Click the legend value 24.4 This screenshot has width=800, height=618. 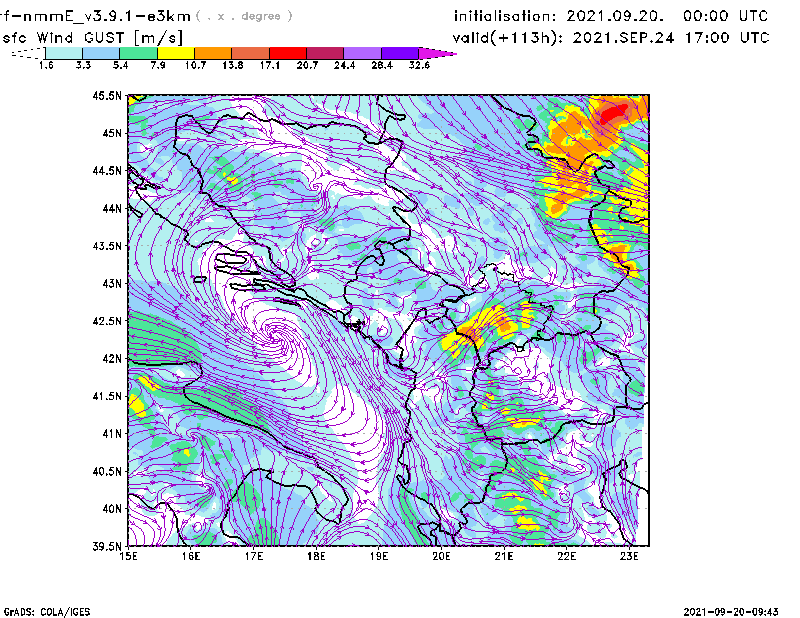click(344, 65)
